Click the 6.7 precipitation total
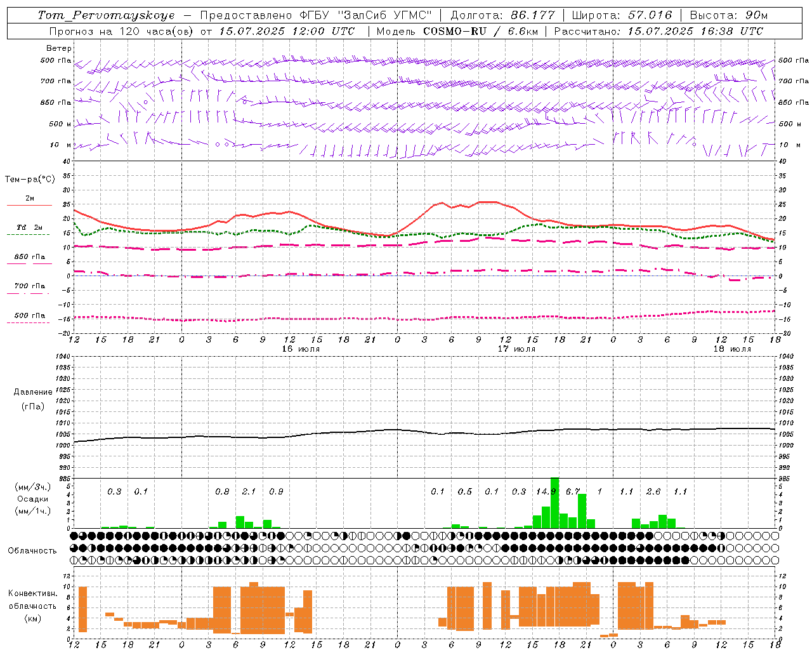 [573, 492]
